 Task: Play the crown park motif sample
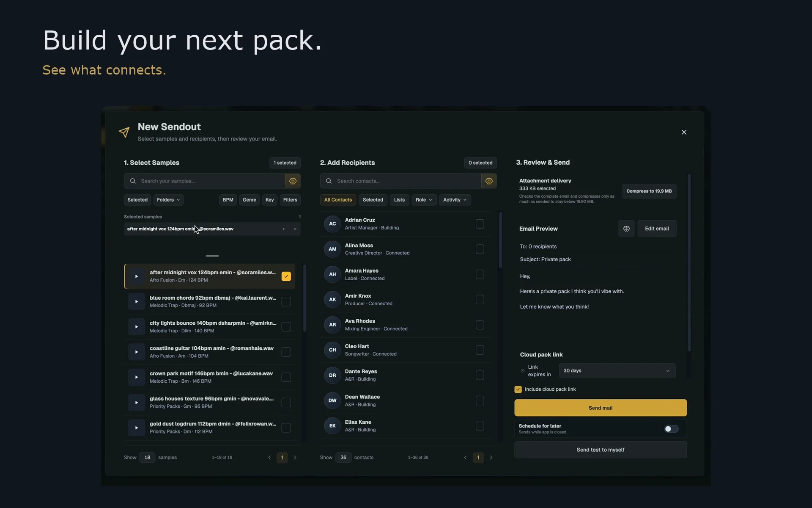(136, 377)
